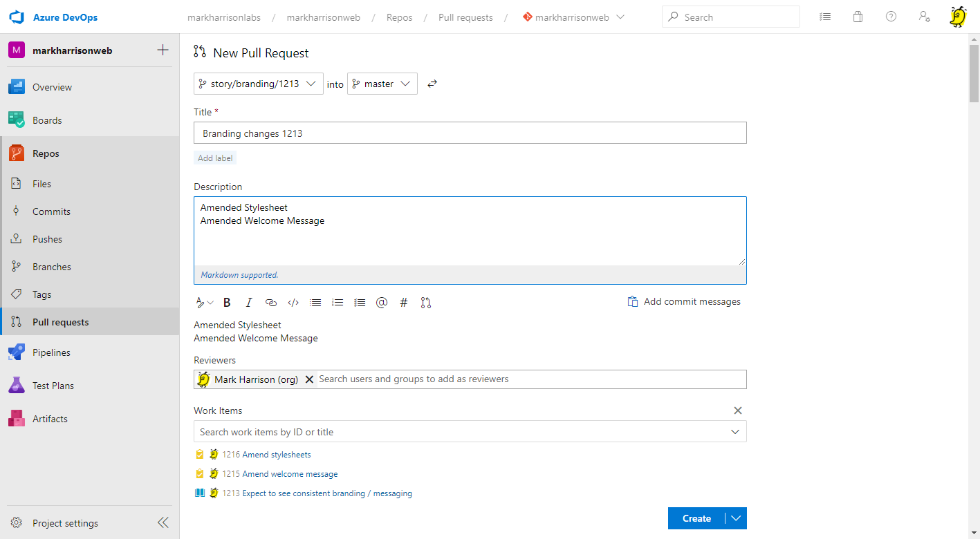Open the header formatting style dropdown

tap(204, 303)
